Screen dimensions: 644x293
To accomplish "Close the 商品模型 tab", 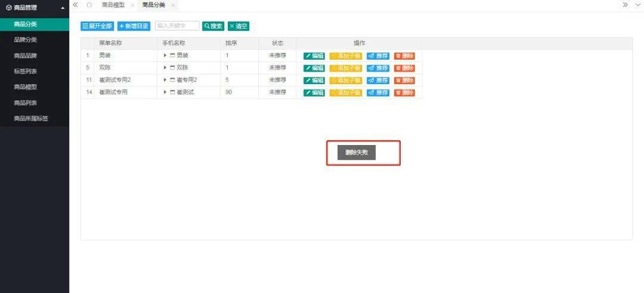I will click(x=132, y=5).
